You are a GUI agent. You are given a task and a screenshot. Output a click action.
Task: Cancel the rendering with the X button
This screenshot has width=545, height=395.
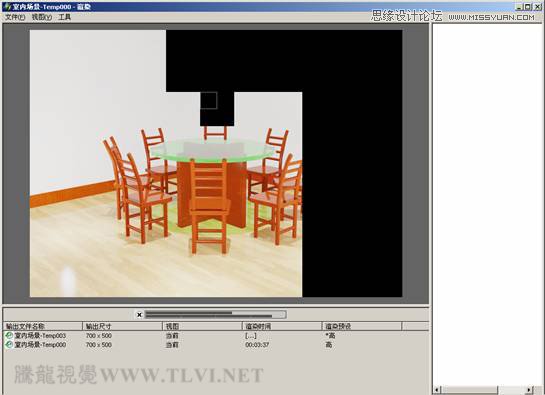pyautogui.click(x=139, y=315)
